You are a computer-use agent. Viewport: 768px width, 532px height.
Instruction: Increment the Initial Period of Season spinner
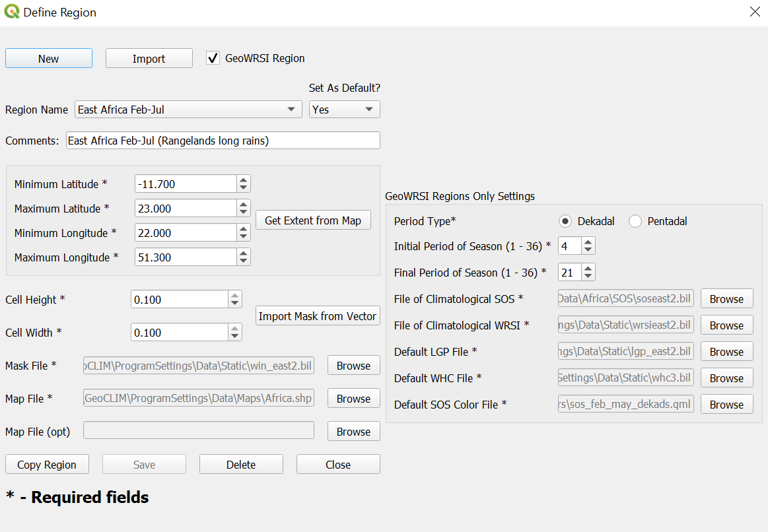coord(588,242)
